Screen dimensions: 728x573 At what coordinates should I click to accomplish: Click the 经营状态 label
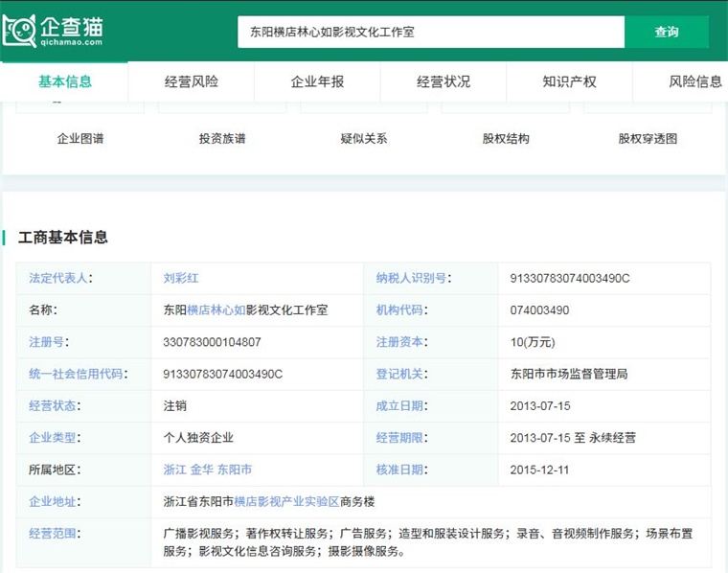pyautogui.click(x=55, y=406)
